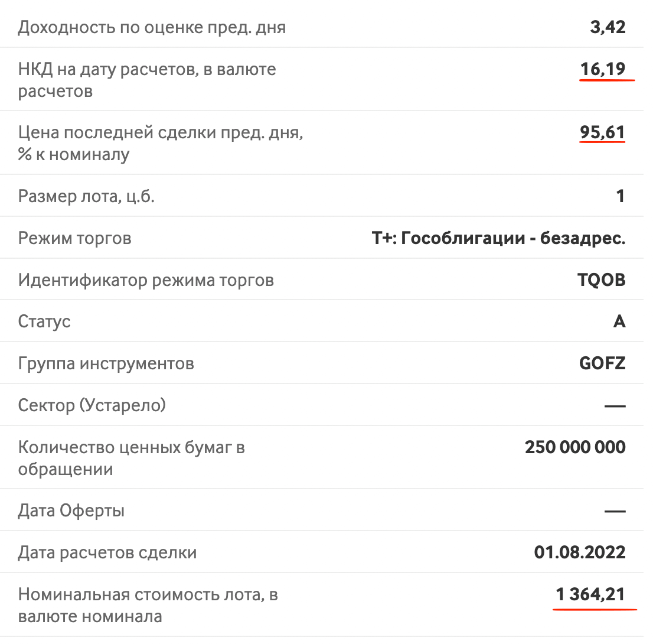Select the Размер лота row label
This screenshot has width=653, height=644.
pyautogui.click(x=86, y=196)
